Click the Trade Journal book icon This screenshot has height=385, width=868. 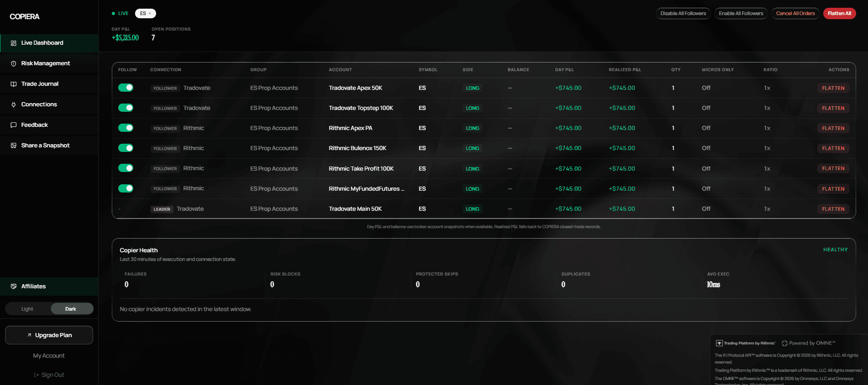pos(14,84)
